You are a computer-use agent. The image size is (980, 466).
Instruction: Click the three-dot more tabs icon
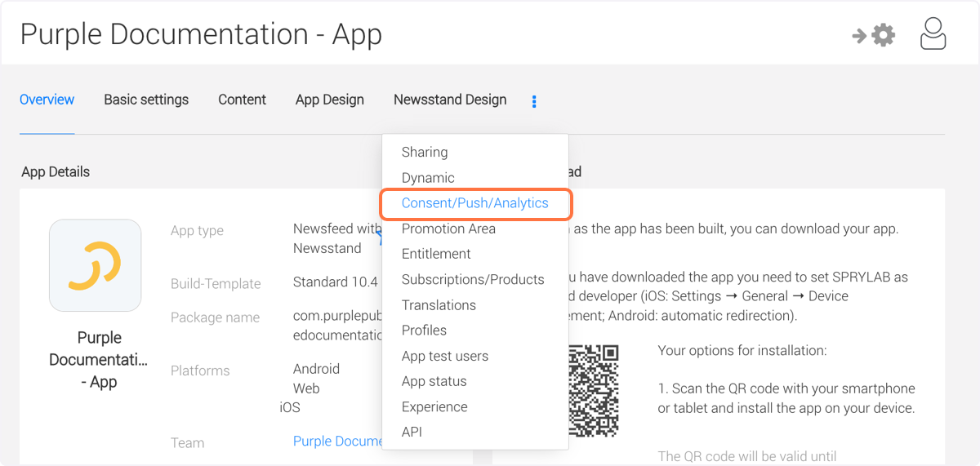point(534,101)
